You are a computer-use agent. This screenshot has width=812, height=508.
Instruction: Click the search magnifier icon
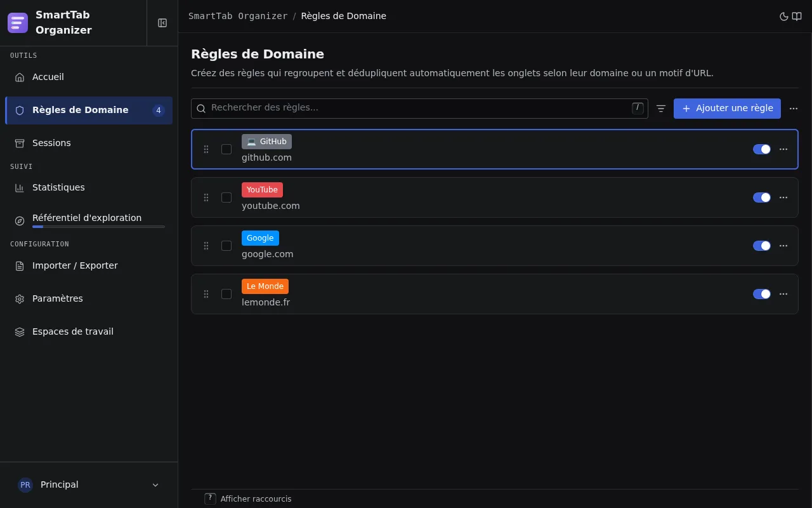[201, 109]
